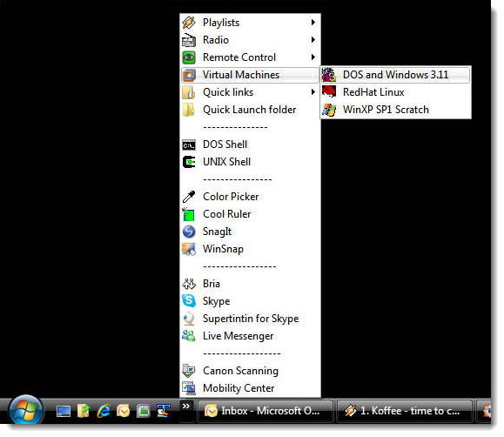Select the WinSnap text entry
The height and width of the screenshot is (437, 504).
pos(223,249)
